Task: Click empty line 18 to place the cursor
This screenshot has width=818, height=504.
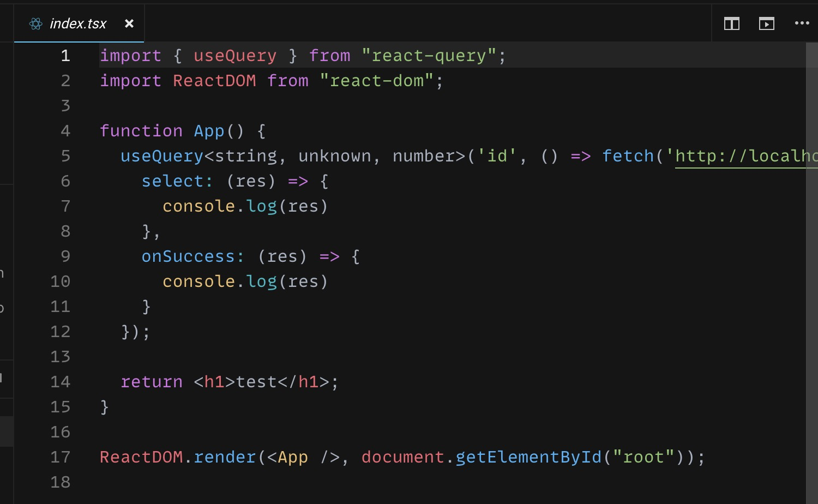Action: coord(164,482)
